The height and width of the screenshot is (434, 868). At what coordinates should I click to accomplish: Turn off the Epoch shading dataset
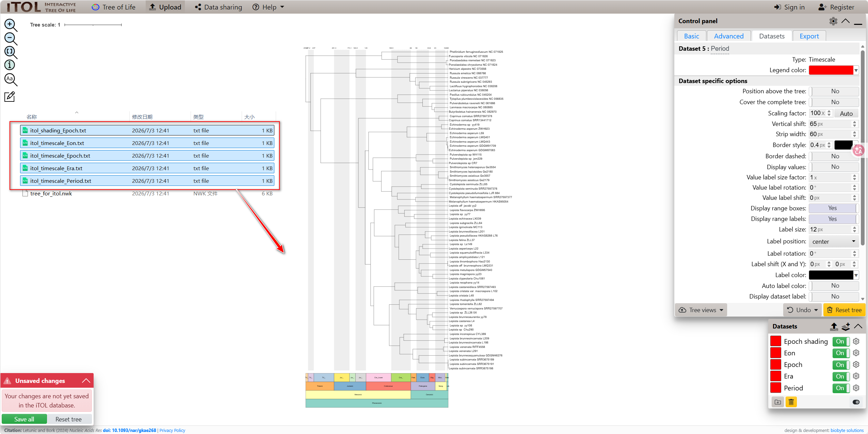click(x=841, y=341)
